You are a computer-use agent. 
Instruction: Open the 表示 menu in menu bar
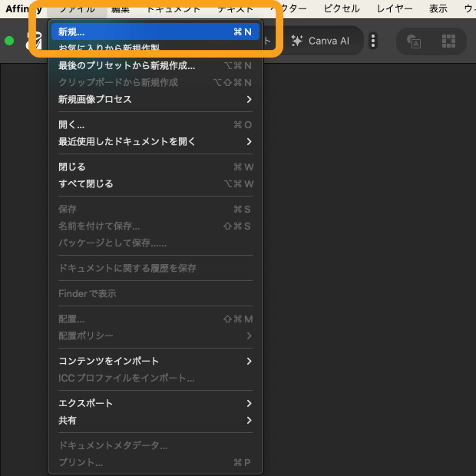click(438, 8)
